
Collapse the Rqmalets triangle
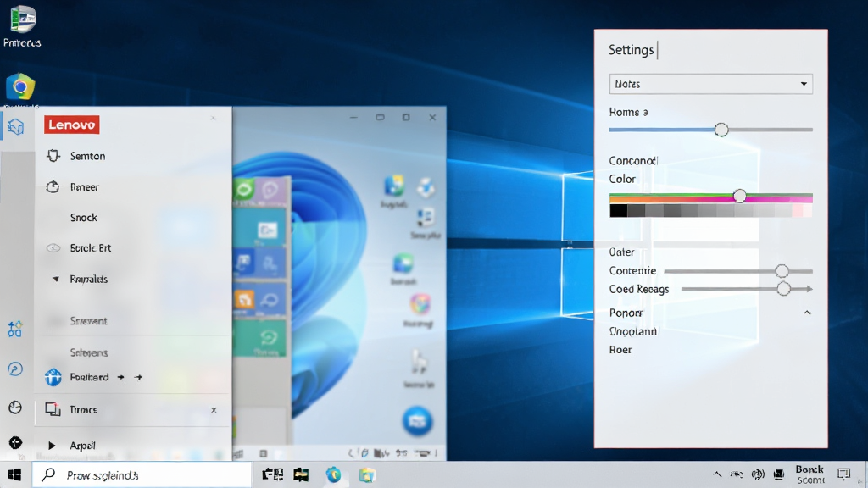[x=55, y=279]
